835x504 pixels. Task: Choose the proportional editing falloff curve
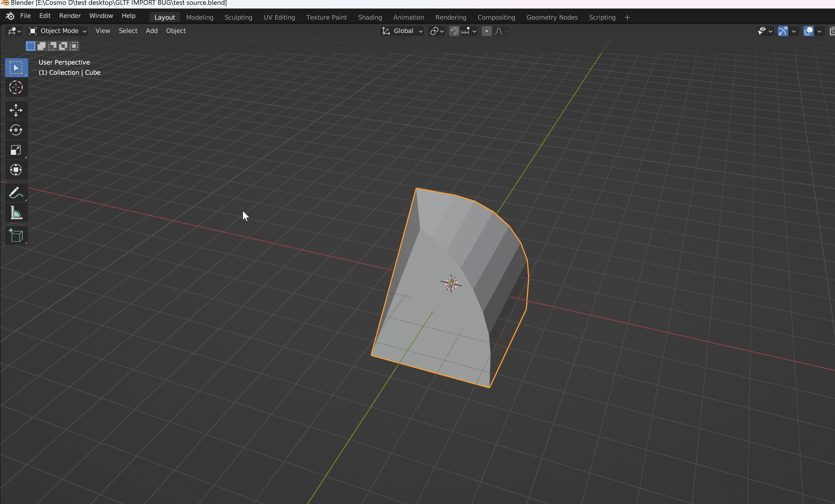(x=500, y=31)
